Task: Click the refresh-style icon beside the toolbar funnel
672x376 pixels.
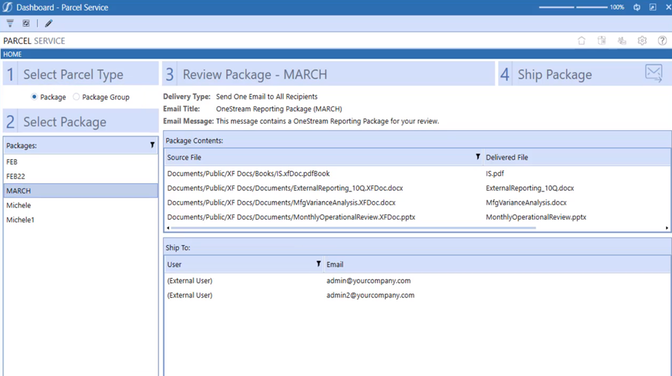Action: click(x=26, y=24)
